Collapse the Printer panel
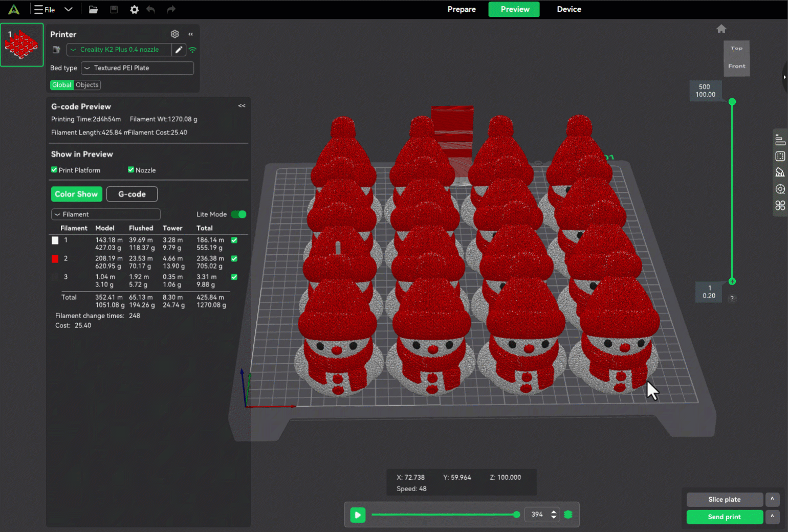Image resolution: width=788 pixels, height=532 pixels. pyautogui.click(x=190, y=34)
